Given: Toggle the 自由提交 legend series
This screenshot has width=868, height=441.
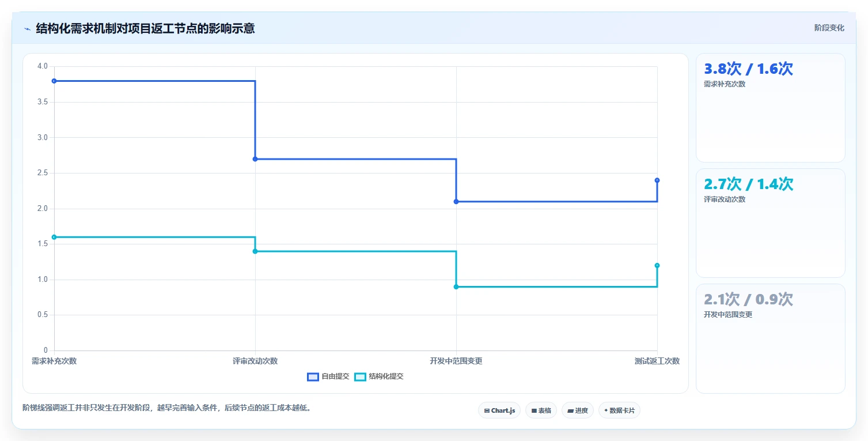Looking at the screenshot, I should coord(328,376).
